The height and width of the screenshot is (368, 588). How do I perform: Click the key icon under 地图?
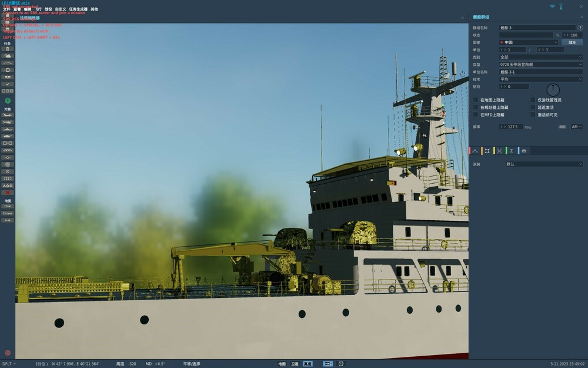[x=8, y=206]
